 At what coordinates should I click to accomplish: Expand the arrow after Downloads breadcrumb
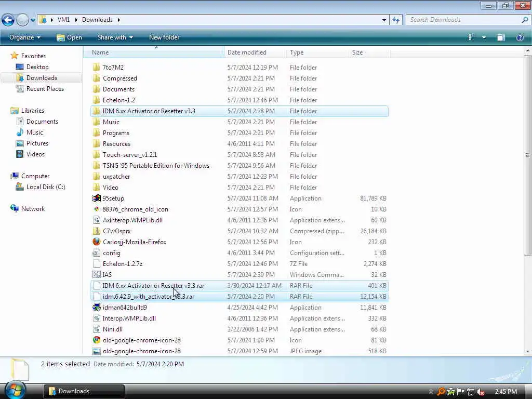pyautogui.click(x=119, y=20)
